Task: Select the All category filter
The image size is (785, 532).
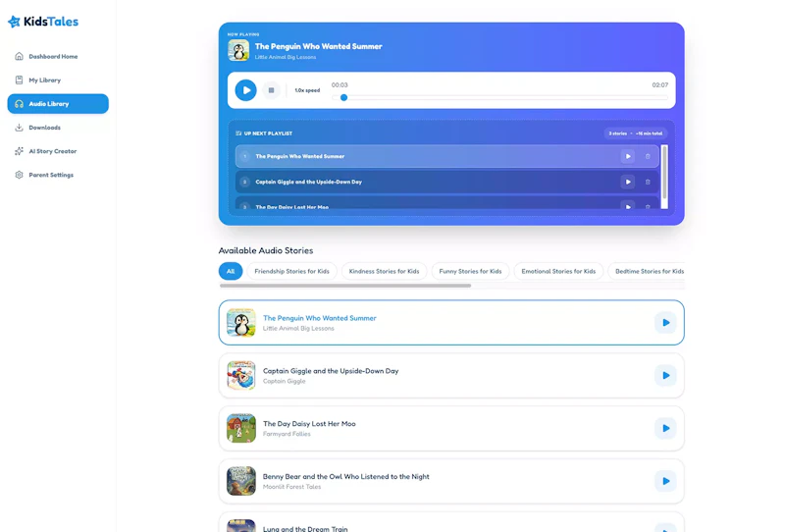Action: point(231,271)
